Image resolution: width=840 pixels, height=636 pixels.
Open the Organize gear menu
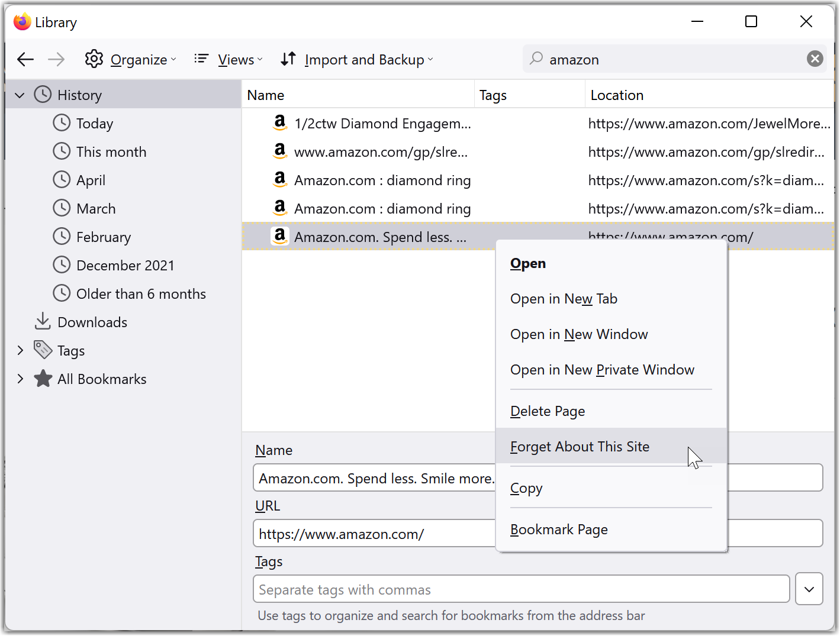(x=131, y=59)
